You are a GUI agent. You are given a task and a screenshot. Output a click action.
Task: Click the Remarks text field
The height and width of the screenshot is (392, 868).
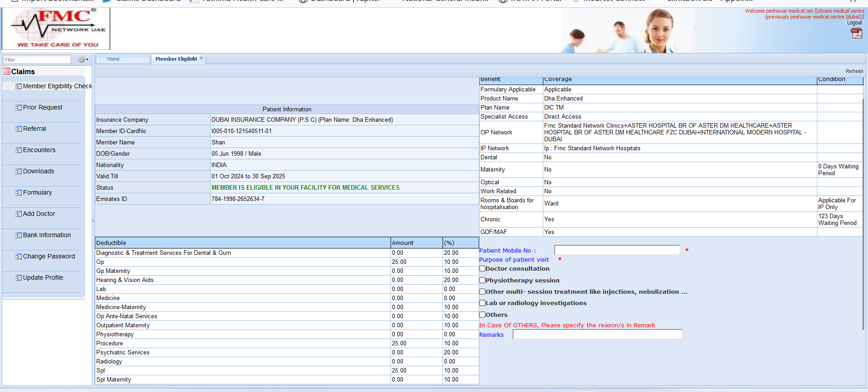pos(597,335)
